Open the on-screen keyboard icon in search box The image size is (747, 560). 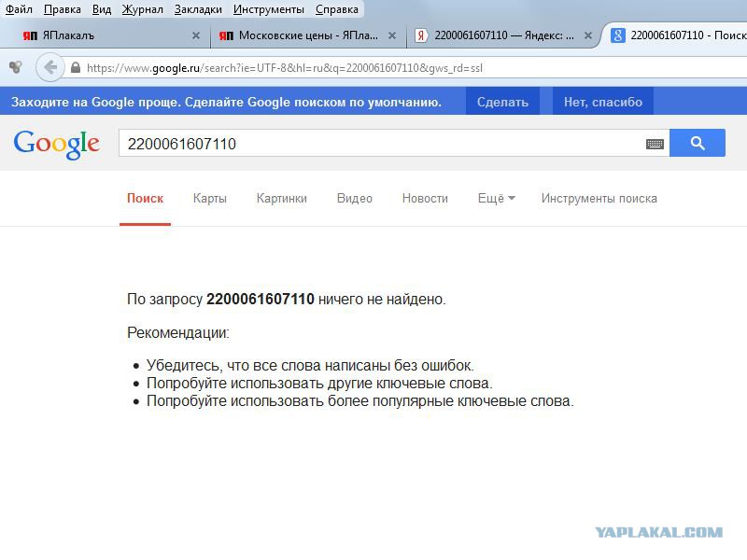click(655, 144)
